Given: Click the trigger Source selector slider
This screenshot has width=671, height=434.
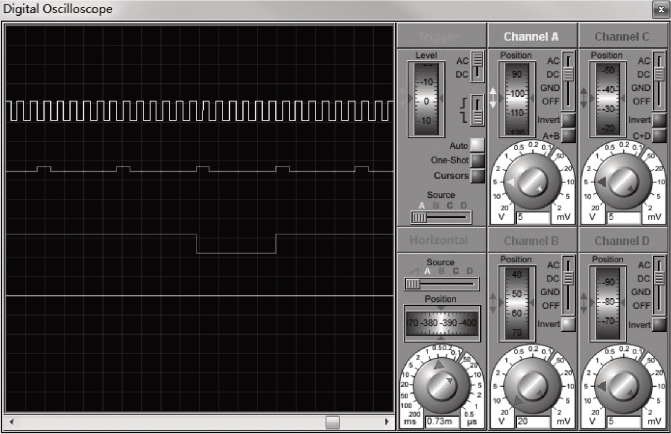Looking at the screenshot, I should click(x=441, y=217).
